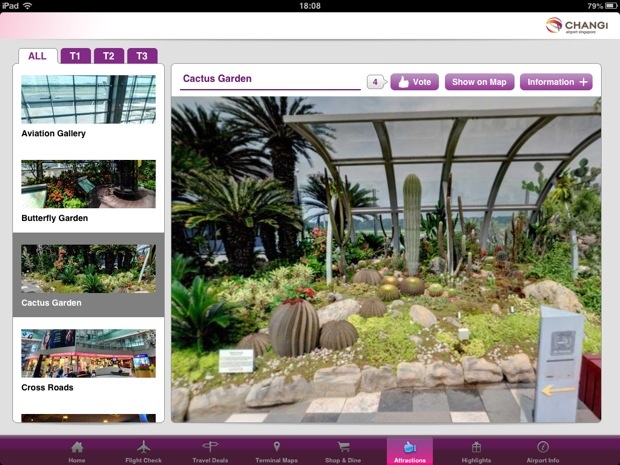Tap the Home icon in bottom bar
The height and width of the screenshot is (465, 620).
tap(77, 450)
